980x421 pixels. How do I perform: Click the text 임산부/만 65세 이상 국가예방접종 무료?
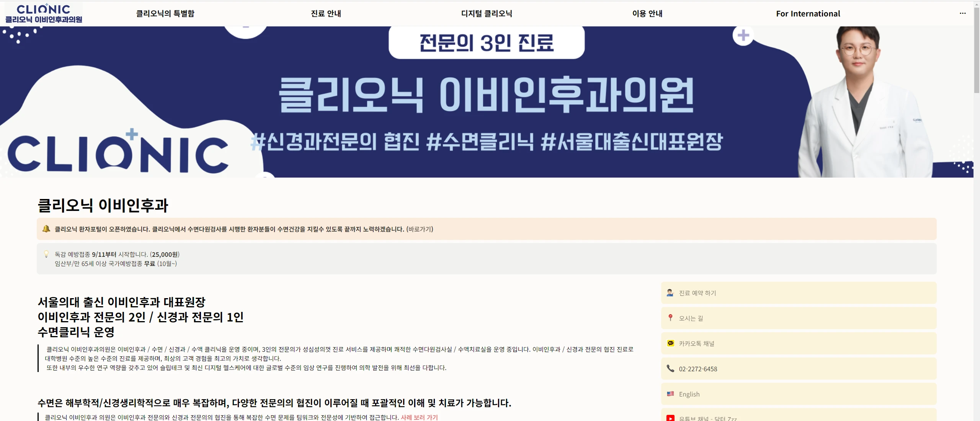[x=105, y=264]
